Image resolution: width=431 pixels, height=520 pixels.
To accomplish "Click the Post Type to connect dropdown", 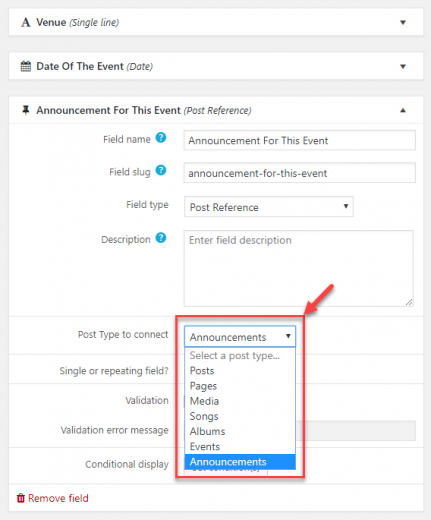I will tap(240, 337).
